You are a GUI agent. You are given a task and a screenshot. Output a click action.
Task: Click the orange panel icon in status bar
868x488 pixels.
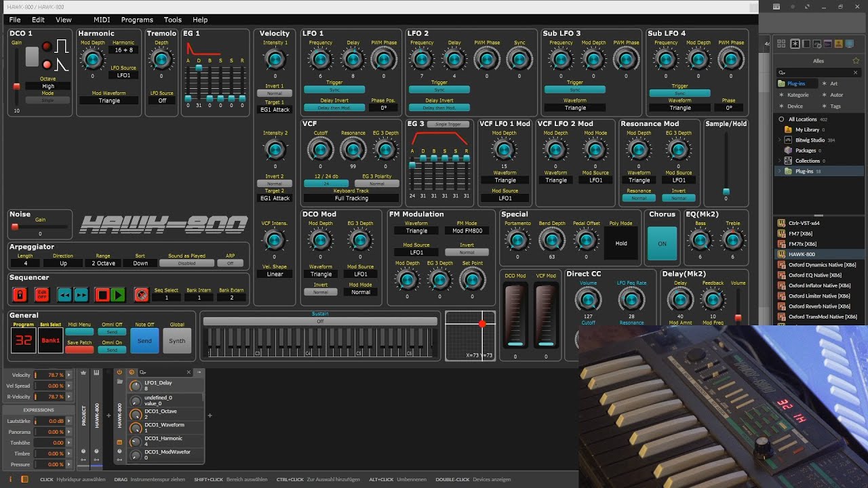pos(25,479)
